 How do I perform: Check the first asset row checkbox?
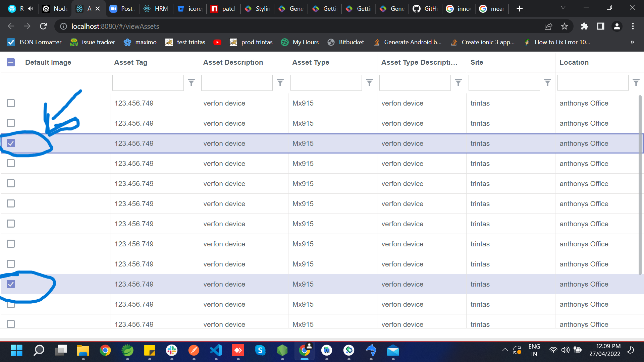tap(11, 103)
